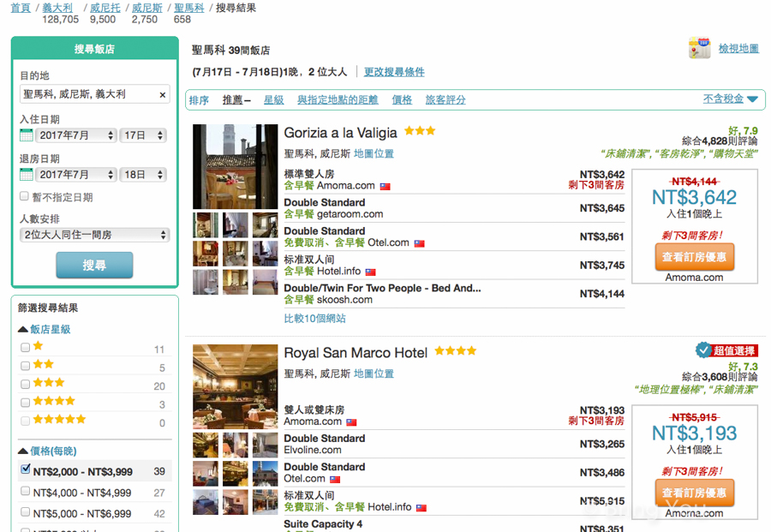The width and height of the screenshot is (771, 532).
Task: Click the flag icon next to Otel.com under Gorizia
Action: pos(419,243)
